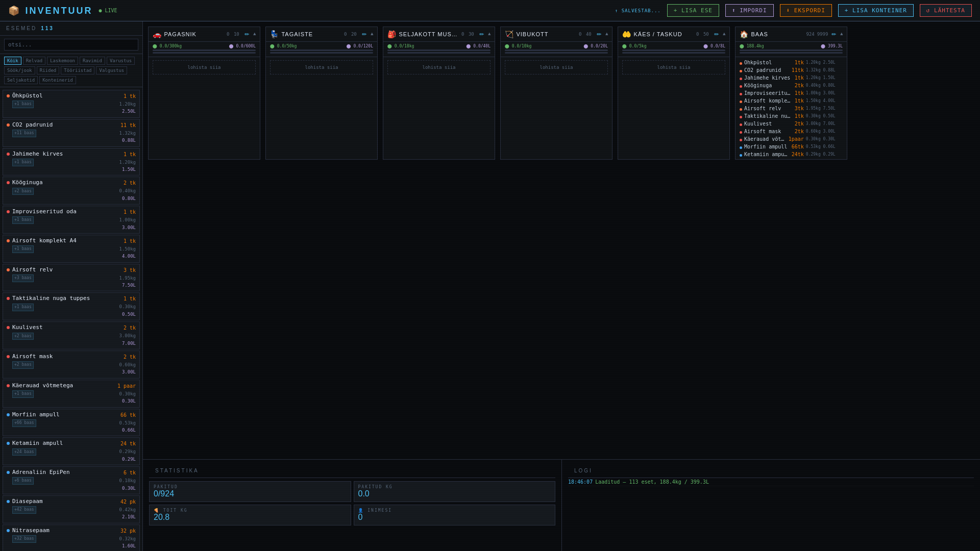Collapse the Vibukott container
Screen dimensions: 980x551
[x=607, y=34]
